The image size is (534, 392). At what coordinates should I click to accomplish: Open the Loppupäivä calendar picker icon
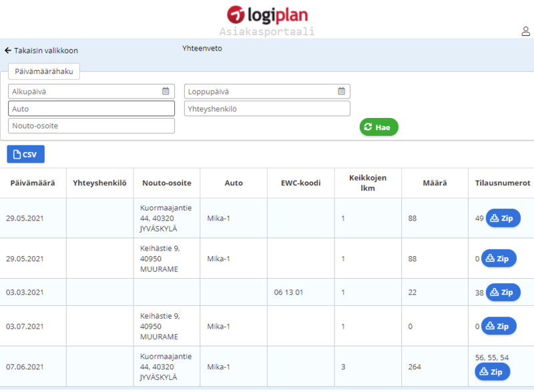tap(341, 91)
